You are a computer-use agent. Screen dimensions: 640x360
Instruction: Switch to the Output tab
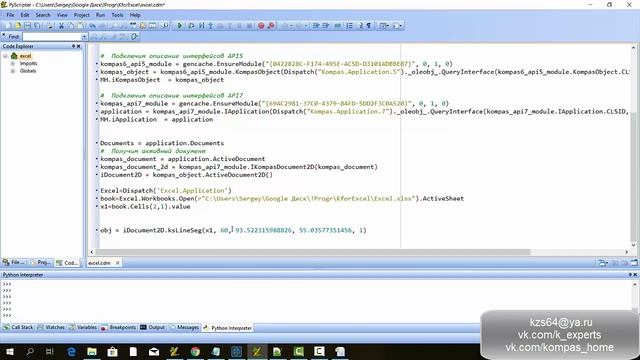[x=153, y=327]
